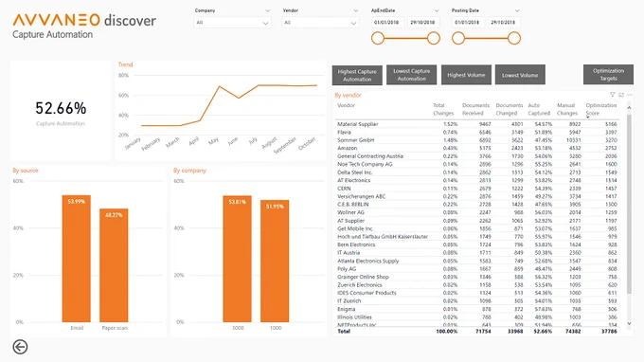Sort by the Vendor column header

pos(347,105)
